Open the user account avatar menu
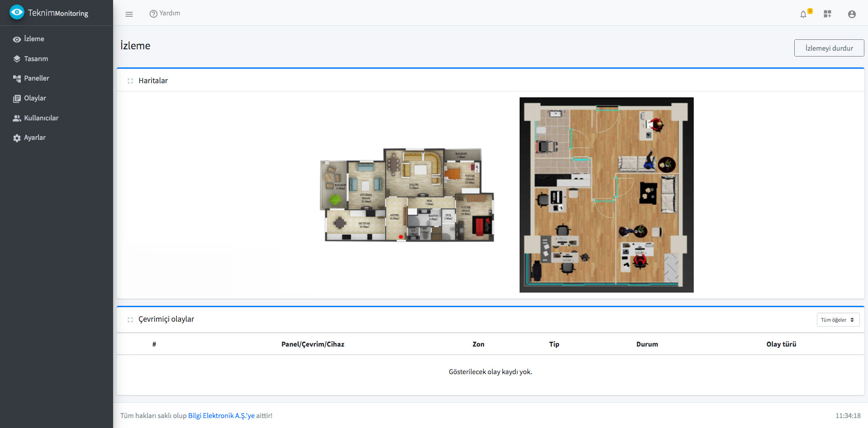Screen dimensions: 868x428 pos(852,14)
